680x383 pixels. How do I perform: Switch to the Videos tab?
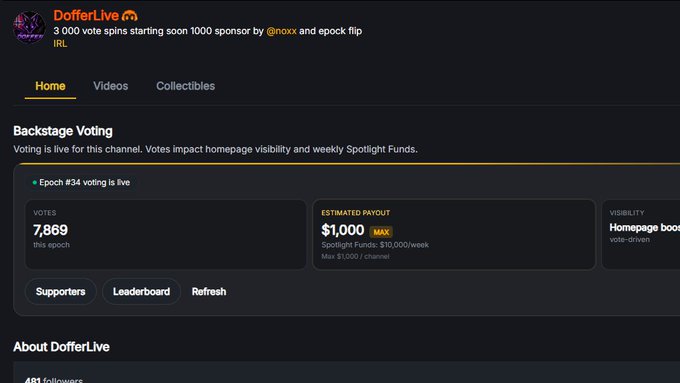tap(111, 86)
